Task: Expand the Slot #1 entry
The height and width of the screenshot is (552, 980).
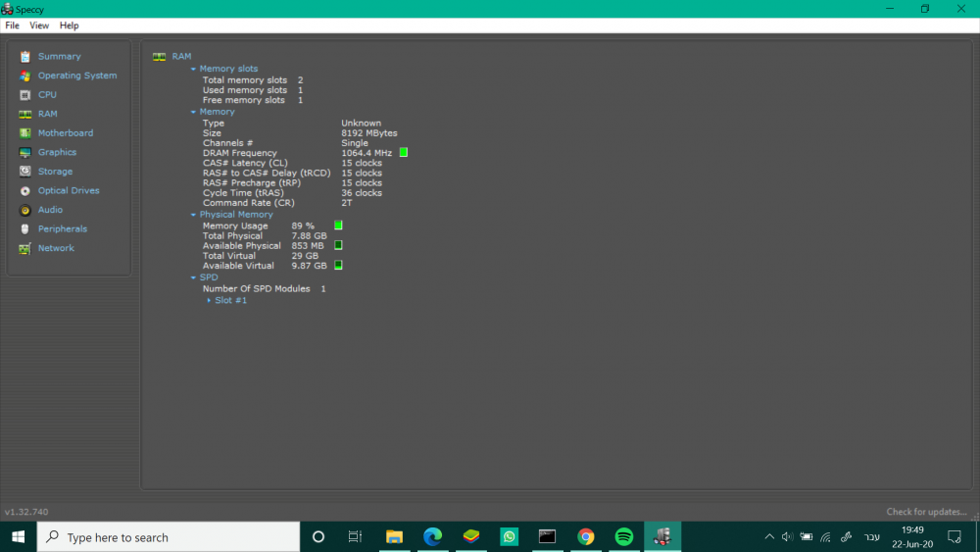Action: [x=209, y=301]
